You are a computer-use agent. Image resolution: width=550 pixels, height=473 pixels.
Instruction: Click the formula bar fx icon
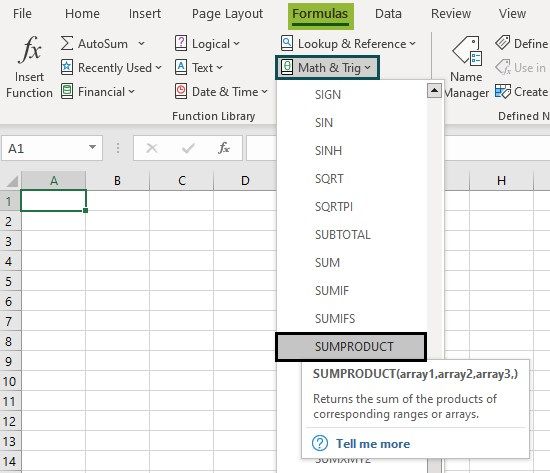pyautogui.click(x=224, y=148)
